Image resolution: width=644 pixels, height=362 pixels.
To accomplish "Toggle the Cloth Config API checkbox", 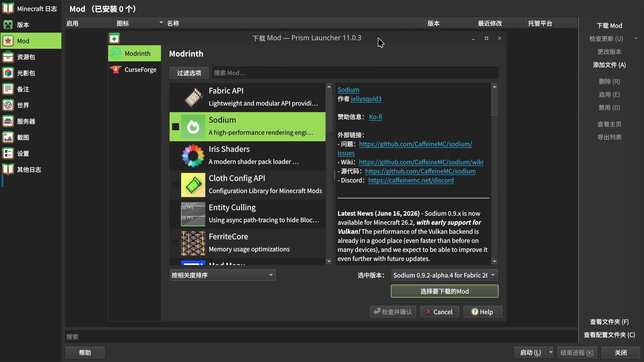I will click(176, 185).
